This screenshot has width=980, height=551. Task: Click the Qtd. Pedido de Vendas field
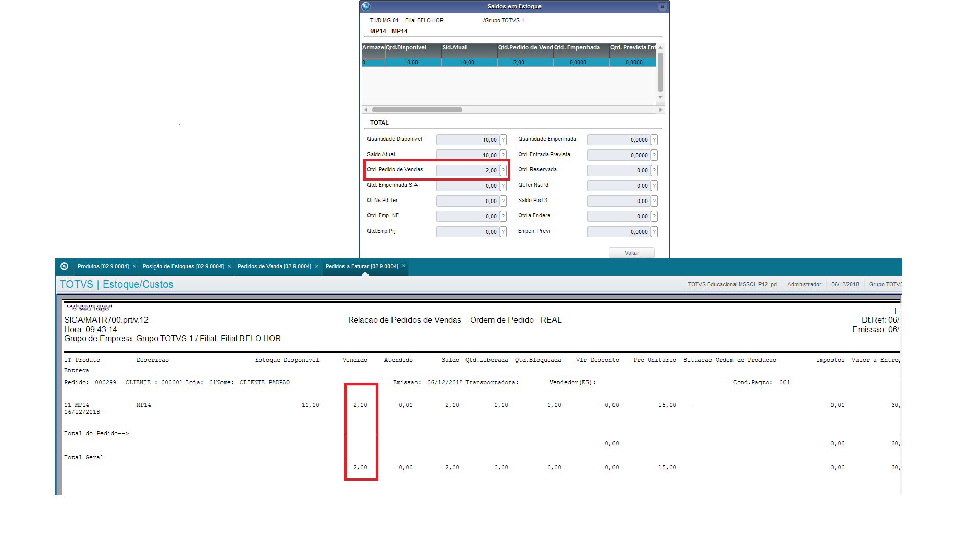tap(468, 170)
